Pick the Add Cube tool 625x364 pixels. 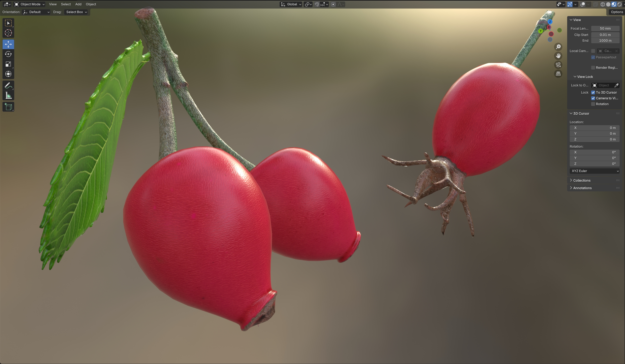point(8,107)
